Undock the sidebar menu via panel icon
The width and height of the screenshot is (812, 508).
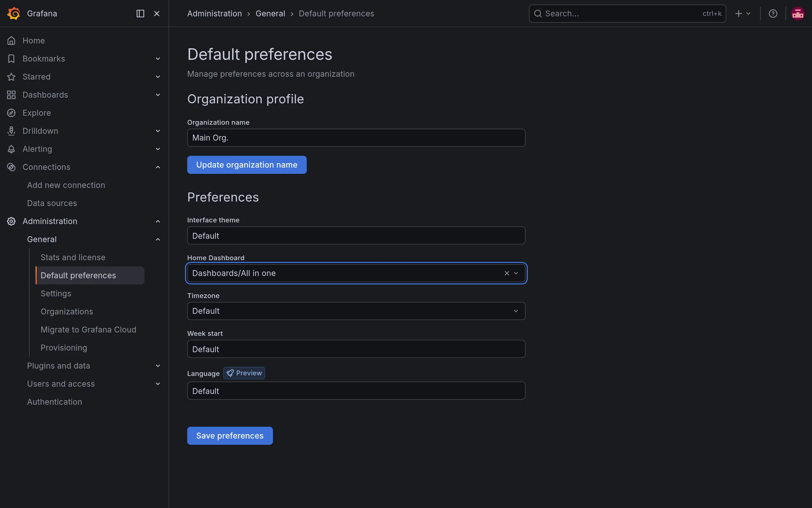[140, 14]
